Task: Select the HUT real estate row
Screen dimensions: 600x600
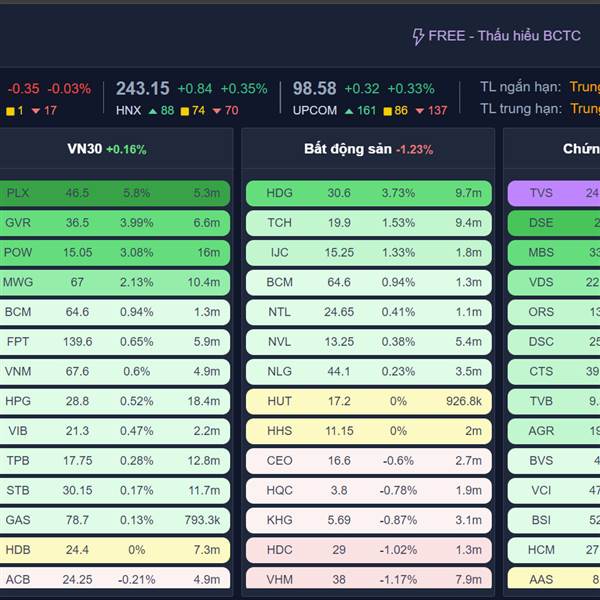Action: coord(368,401)
